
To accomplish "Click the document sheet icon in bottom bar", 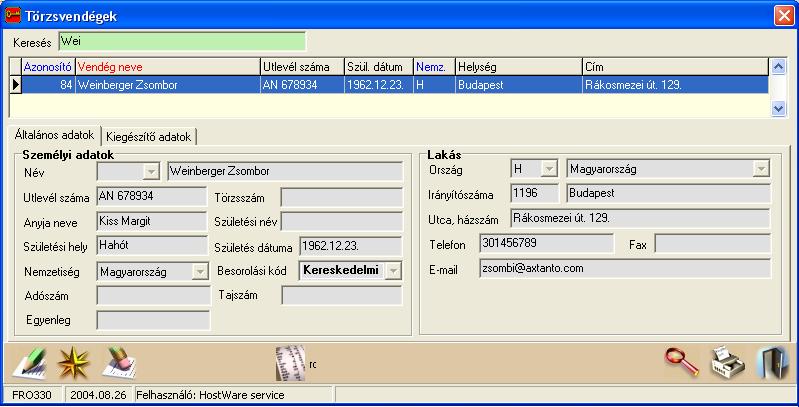I will pyautogui.click(x=290, y=363).
